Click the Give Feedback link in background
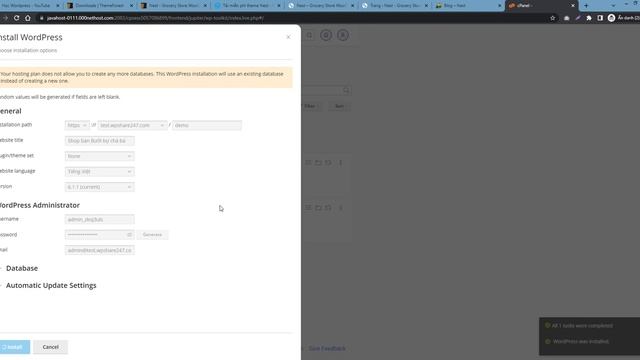This screenshot has height=360, width=640. coord(327,348)
